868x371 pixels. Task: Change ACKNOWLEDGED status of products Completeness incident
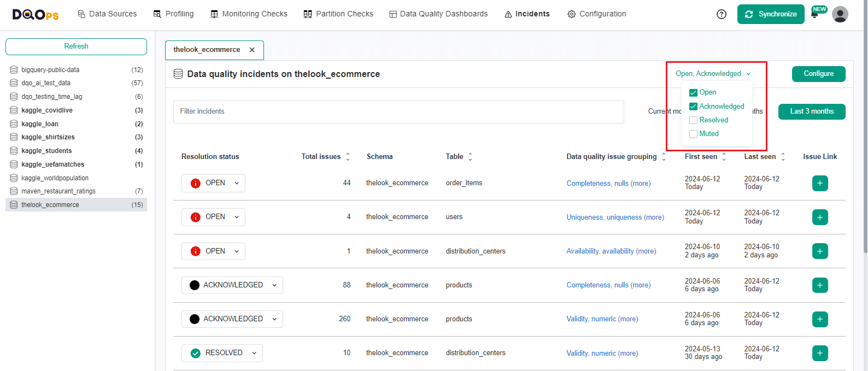pos(232,285)
